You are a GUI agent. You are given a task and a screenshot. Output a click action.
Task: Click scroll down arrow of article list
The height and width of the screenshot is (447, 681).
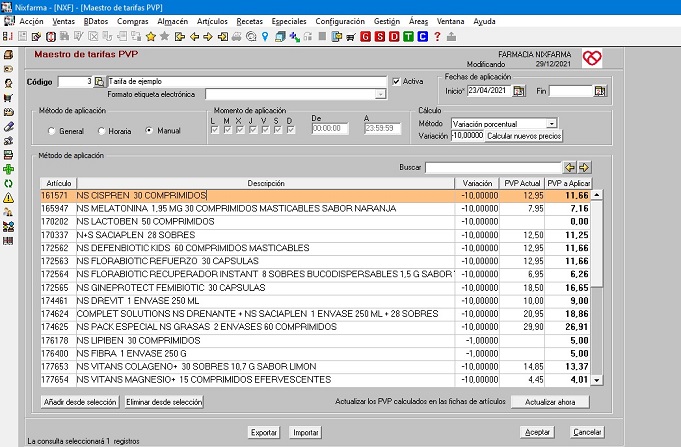597,380
